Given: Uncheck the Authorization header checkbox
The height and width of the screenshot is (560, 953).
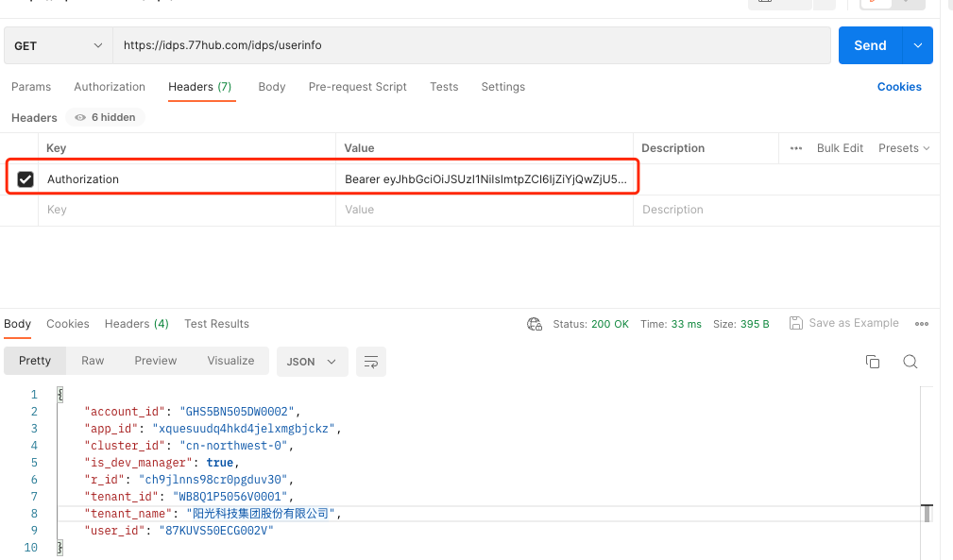Looking at the screenshot, I should click(x=26, y=179).
